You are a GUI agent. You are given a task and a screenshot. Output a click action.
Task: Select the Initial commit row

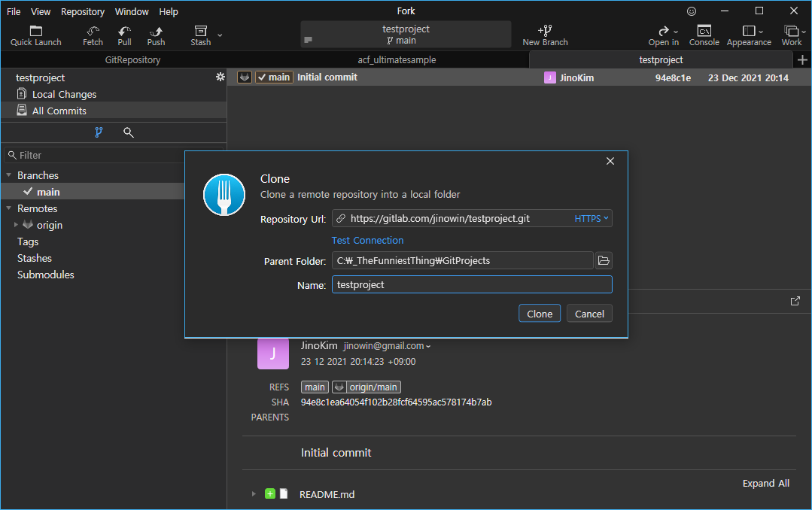[519, 77]
